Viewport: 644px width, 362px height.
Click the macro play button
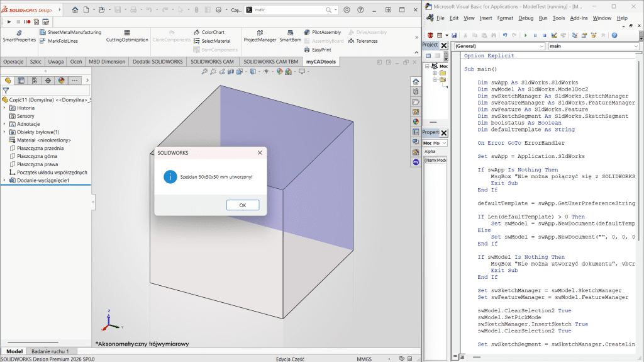[9, 22]
